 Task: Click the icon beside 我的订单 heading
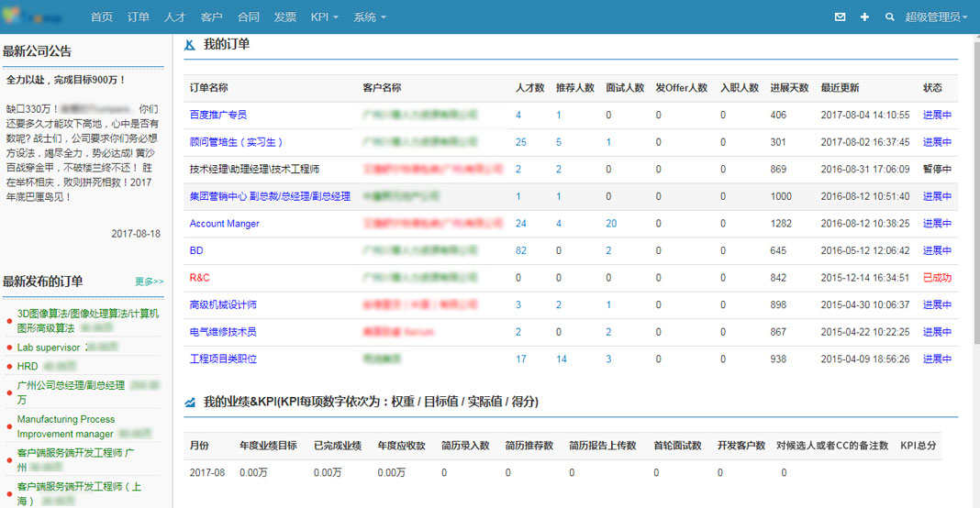(x=190, y=44)
